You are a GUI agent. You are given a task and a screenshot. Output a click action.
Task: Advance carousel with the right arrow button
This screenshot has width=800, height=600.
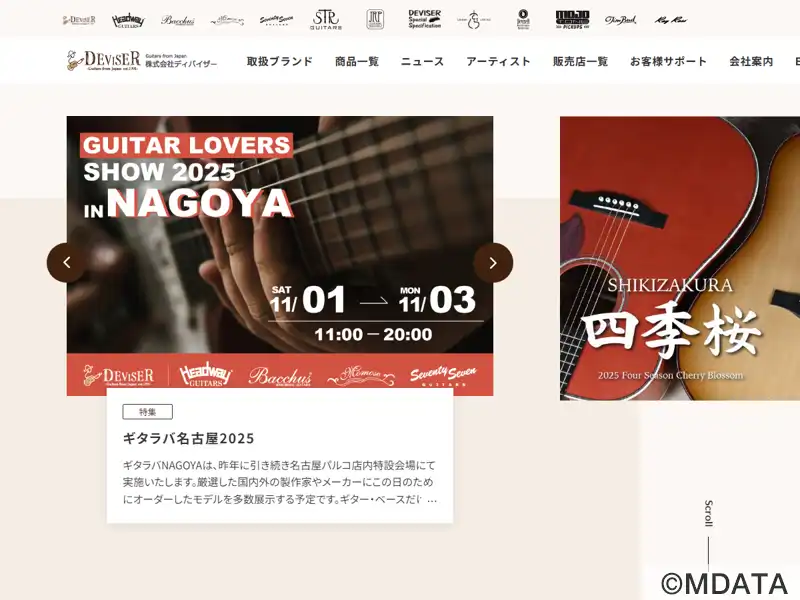pyautogui.click(x=493, y=263)
